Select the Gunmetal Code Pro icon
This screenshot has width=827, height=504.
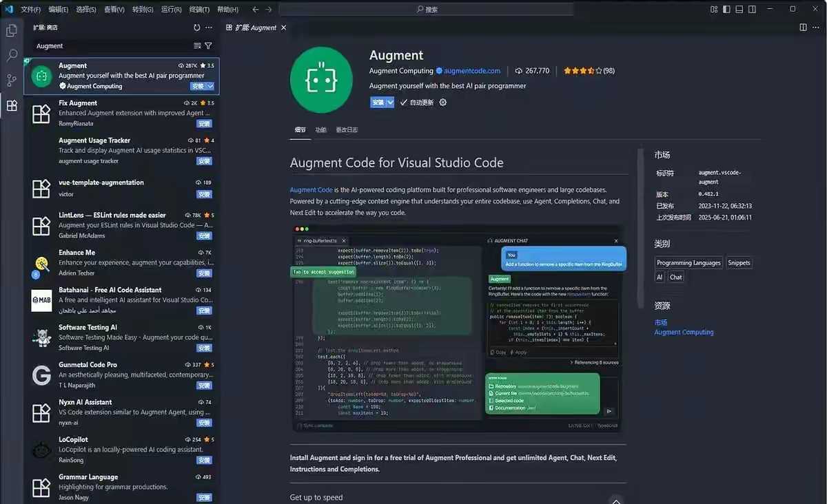[41, 375]
